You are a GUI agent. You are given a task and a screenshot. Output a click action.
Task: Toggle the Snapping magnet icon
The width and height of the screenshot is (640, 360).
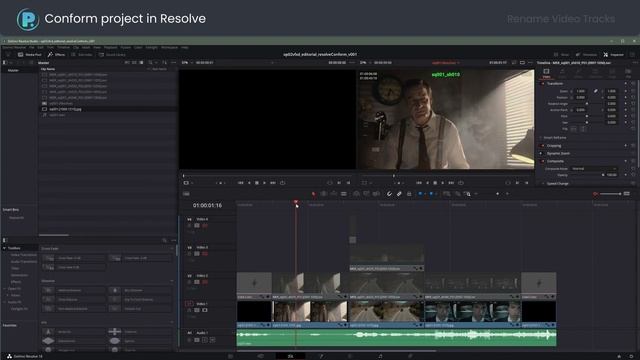(x=389, y=194)
